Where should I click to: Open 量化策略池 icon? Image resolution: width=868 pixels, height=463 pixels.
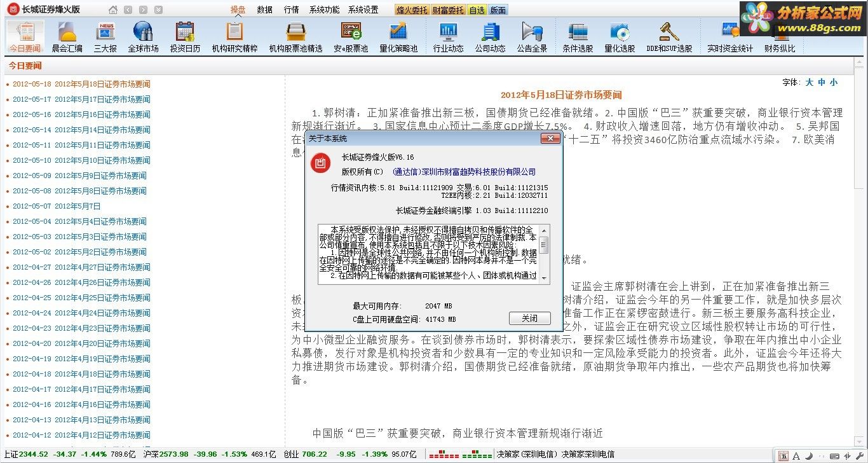click(398, 37)
